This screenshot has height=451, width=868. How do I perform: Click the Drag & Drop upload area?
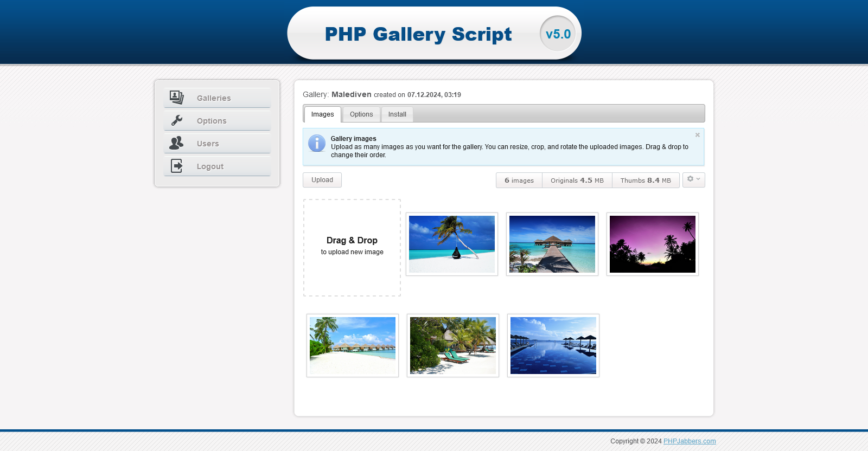tap(352, 247)
